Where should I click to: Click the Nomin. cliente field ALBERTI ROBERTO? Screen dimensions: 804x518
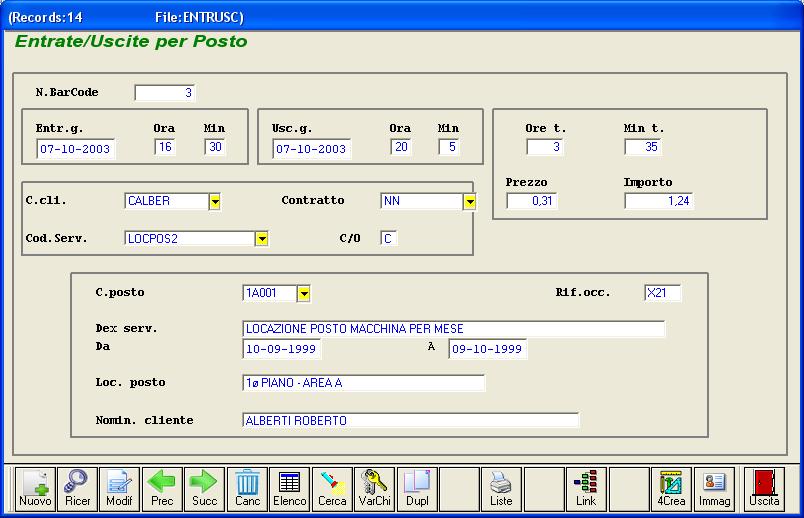click(x=411, y=421)
